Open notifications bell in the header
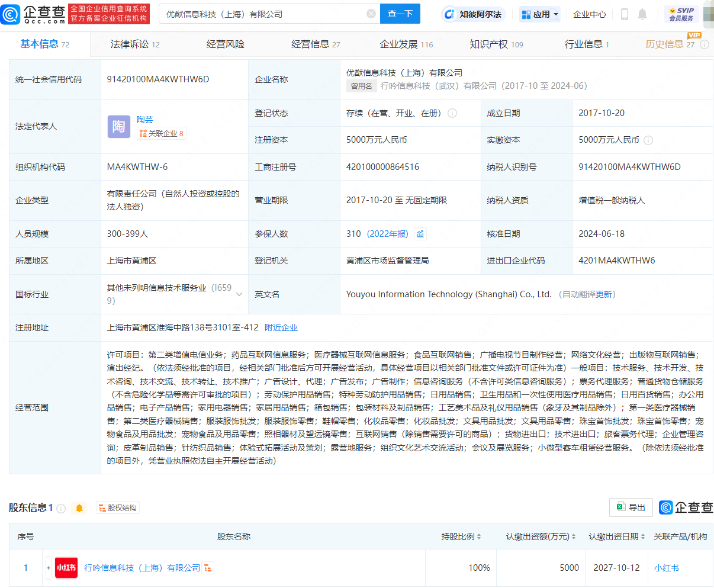The height and width of the screenshot is (588, 714). [x=642, y=14]
